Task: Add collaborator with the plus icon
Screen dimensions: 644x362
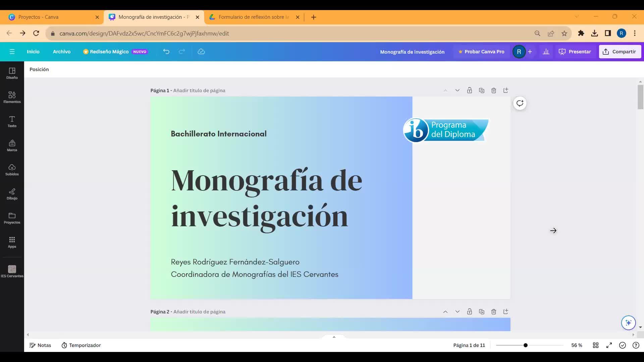Action: [530, 52]
